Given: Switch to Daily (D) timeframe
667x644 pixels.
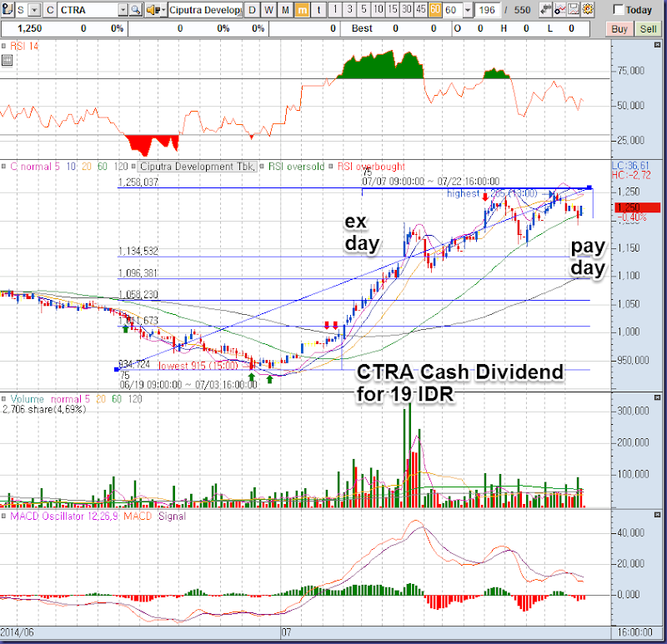Looking at the screenshot, I should 253,9.
